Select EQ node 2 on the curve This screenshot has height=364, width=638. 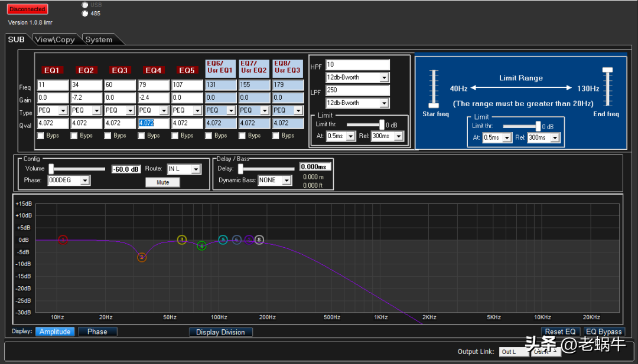pyautogui.click(x=142, y=257)
